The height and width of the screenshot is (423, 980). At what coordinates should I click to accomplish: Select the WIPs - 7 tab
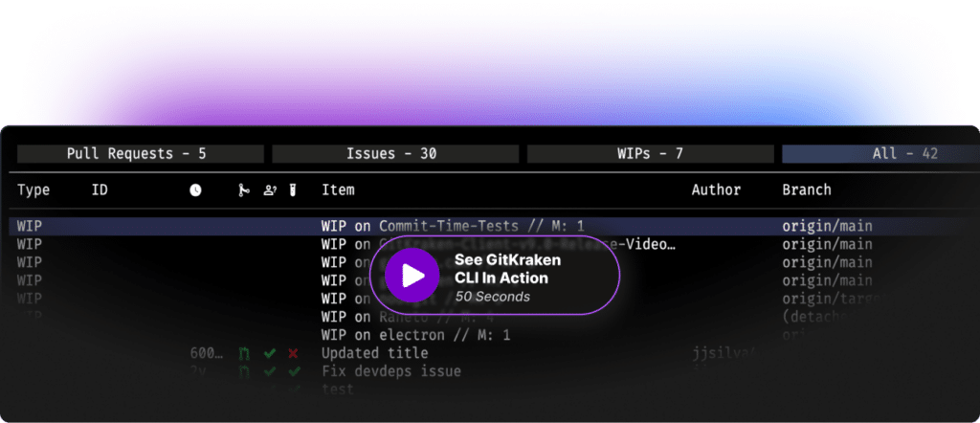[x=650, y=153]
